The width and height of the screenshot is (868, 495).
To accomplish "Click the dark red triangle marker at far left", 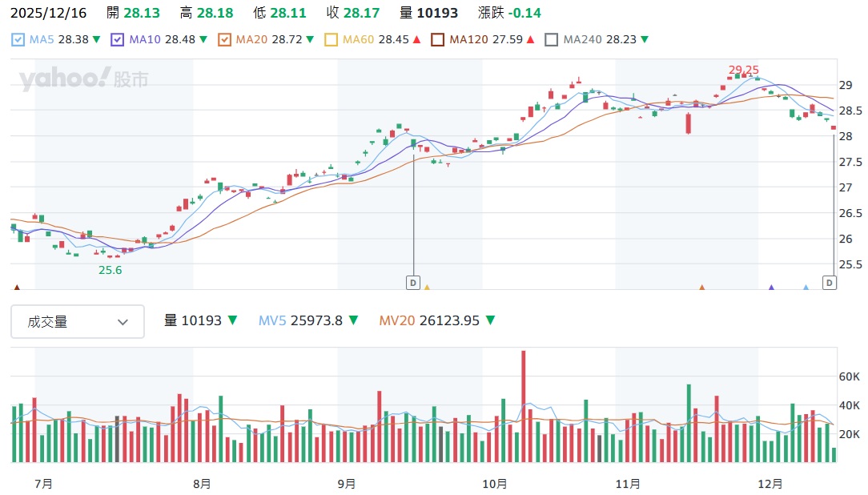I will [17, 287].
